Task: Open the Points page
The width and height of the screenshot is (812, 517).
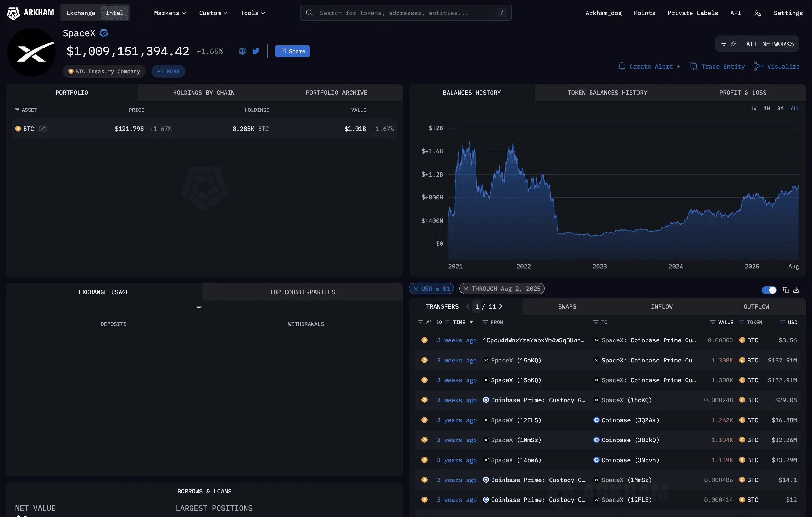Action: coord(644,13)
